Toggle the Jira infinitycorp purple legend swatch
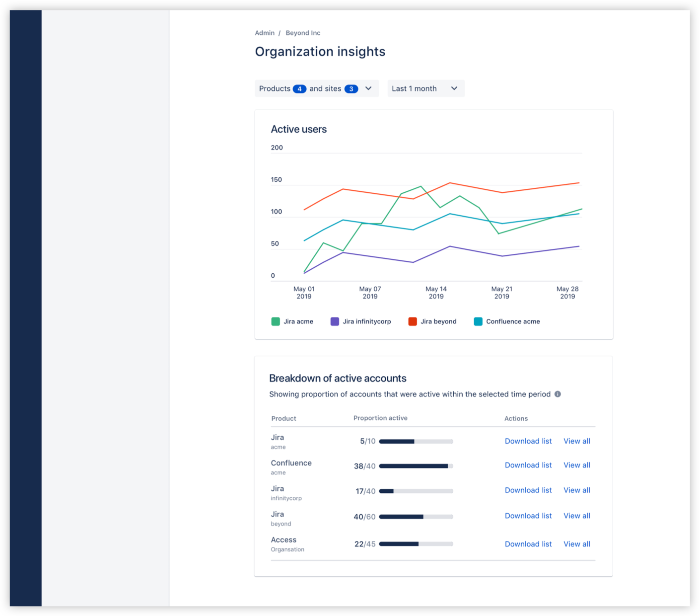 335,321
